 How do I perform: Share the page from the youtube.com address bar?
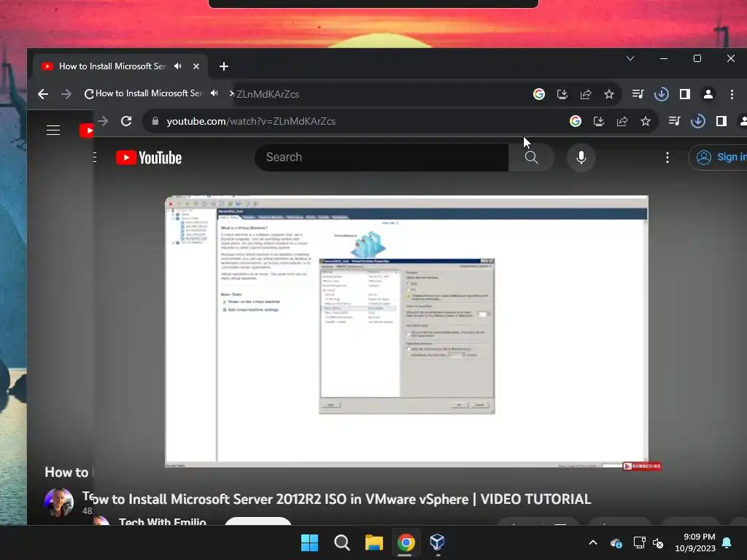[x=622, y=121]
